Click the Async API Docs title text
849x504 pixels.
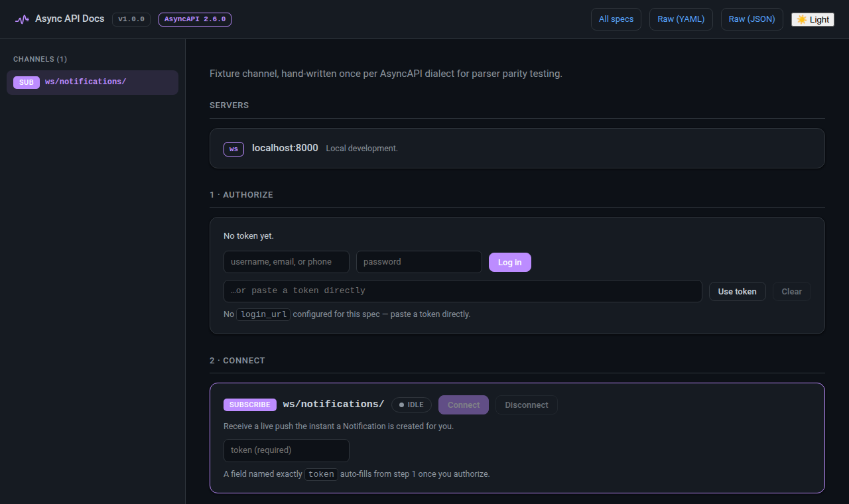tap(70, 19)
